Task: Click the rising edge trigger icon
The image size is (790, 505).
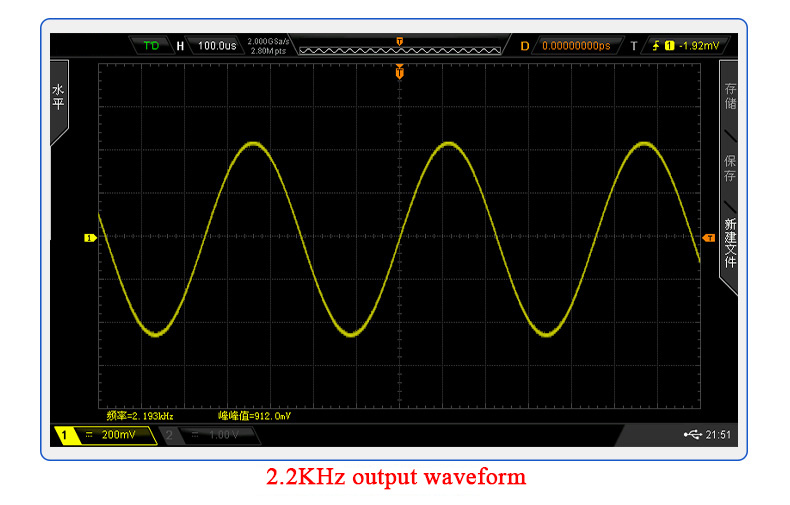Action: pos(656,46)
